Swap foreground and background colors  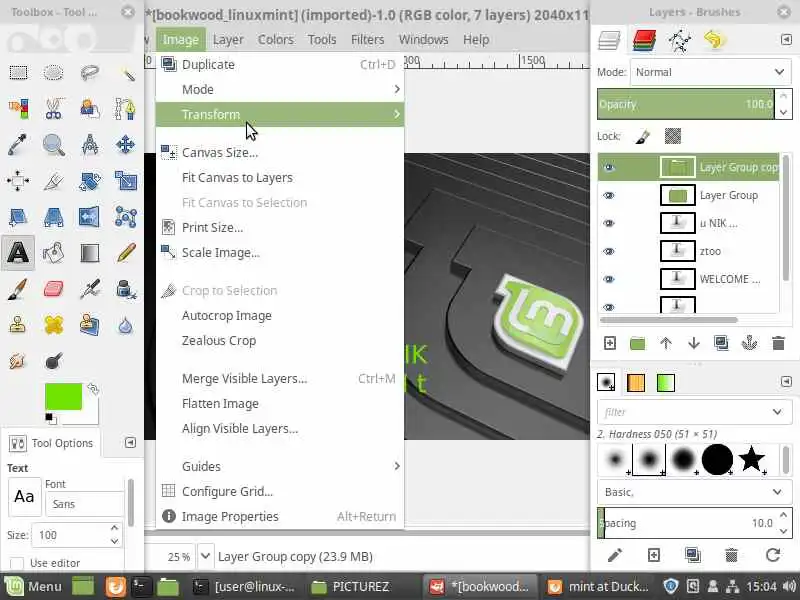point(93,389)
